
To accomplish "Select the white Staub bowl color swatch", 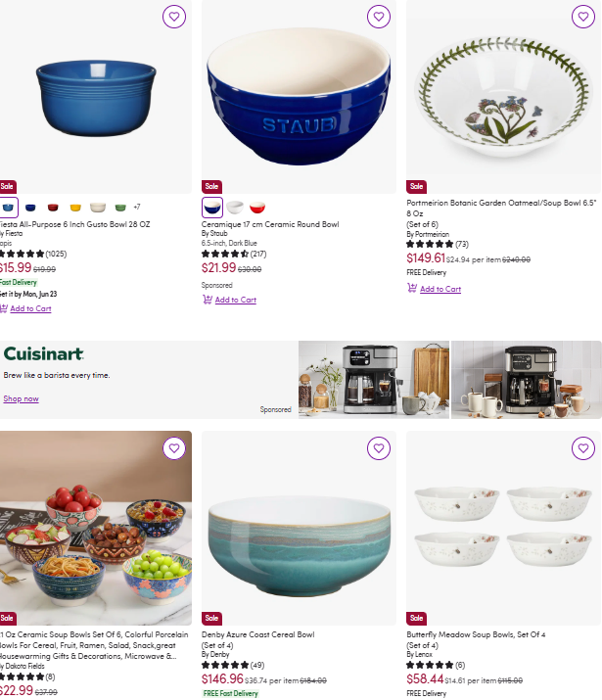I will click(235, 208).
